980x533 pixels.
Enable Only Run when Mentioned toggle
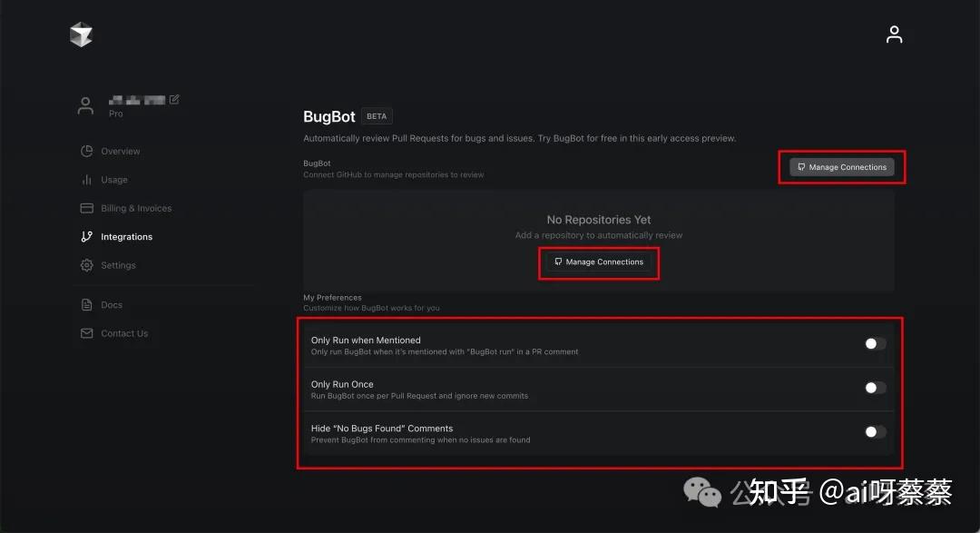(875, 343)
